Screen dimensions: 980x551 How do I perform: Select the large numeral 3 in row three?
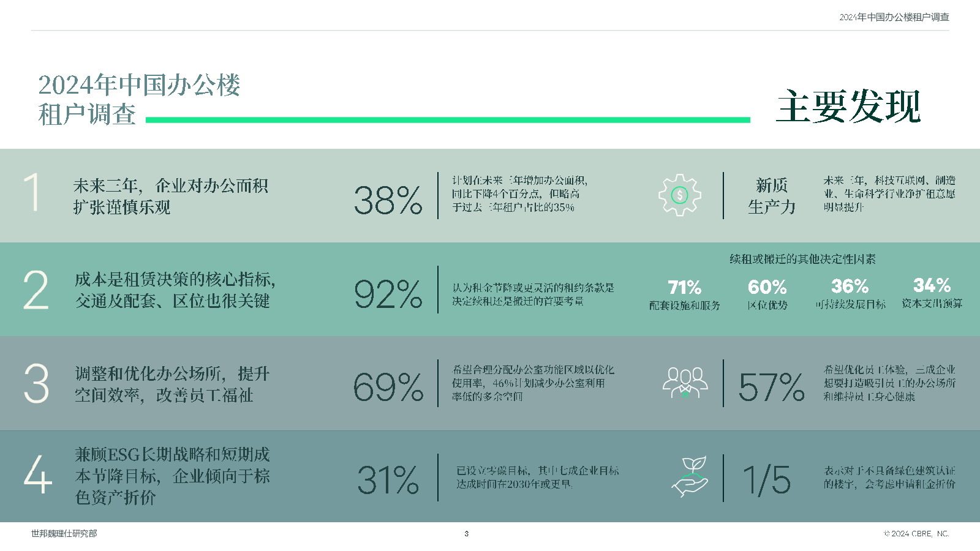pyautogui.click(x=36, y=383)
